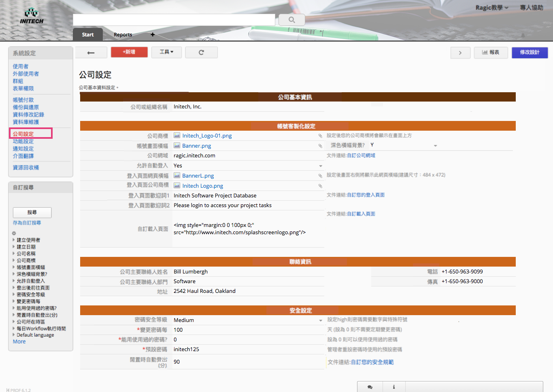
Task: Click the info icon at bottom bar
Action: 394,387
